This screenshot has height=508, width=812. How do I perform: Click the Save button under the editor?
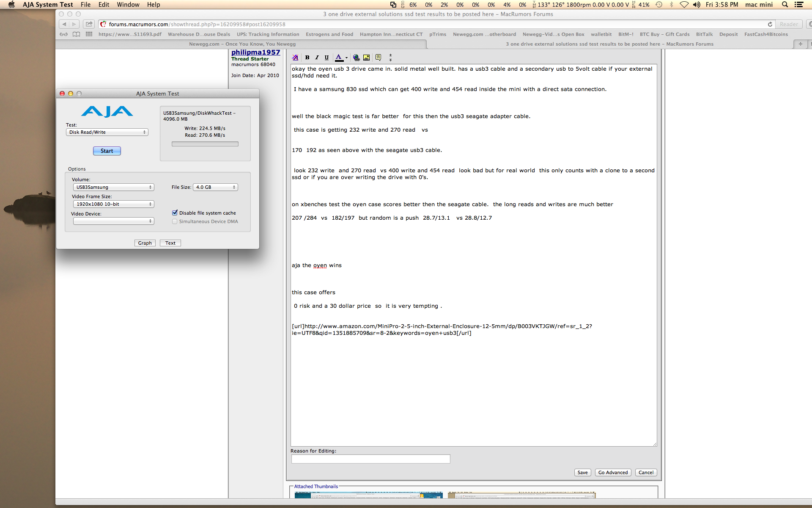click(x=582, y=472)
